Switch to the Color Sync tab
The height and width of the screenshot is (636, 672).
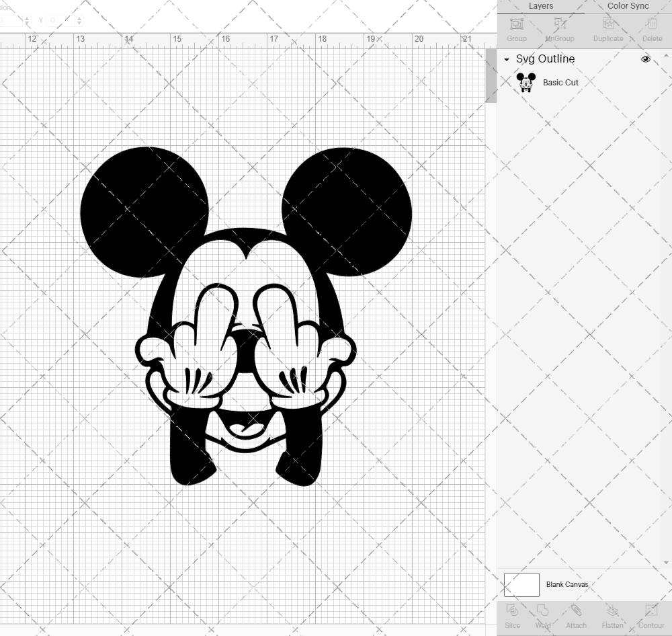coord(628,6)
